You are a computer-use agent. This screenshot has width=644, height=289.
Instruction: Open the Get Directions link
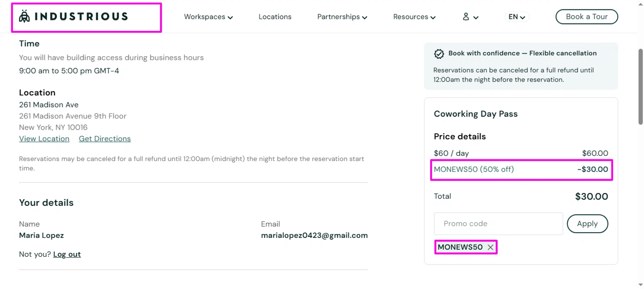pos(105,139)
